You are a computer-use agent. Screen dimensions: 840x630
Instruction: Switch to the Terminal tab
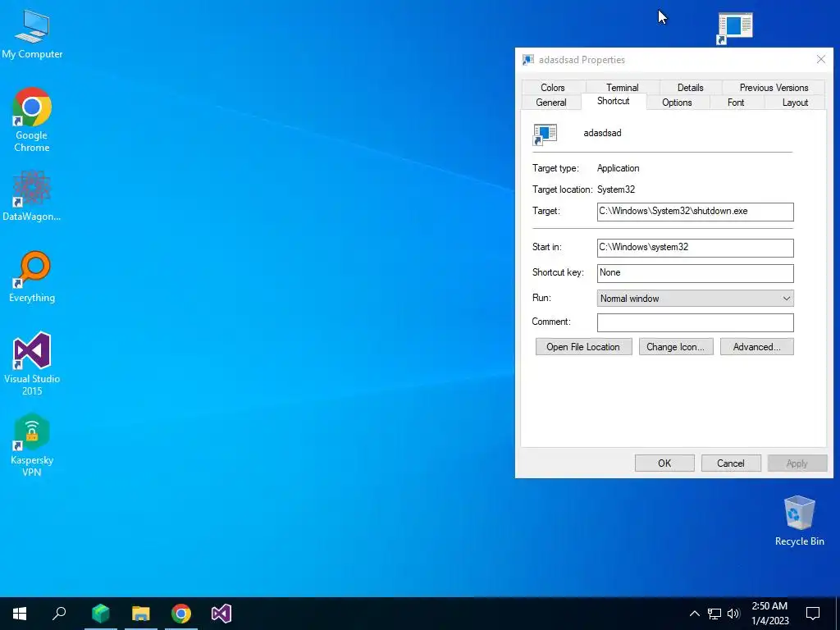click(623, 87)
